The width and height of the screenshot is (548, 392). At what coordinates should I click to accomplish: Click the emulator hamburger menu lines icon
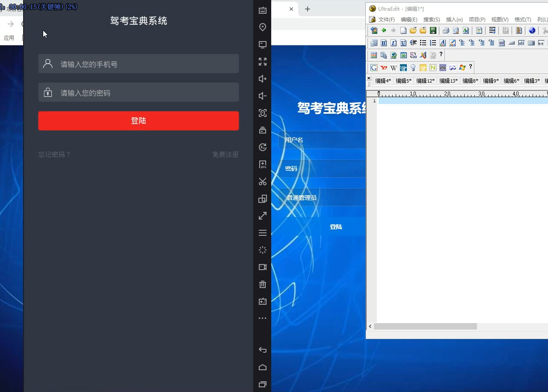[263, 233]
